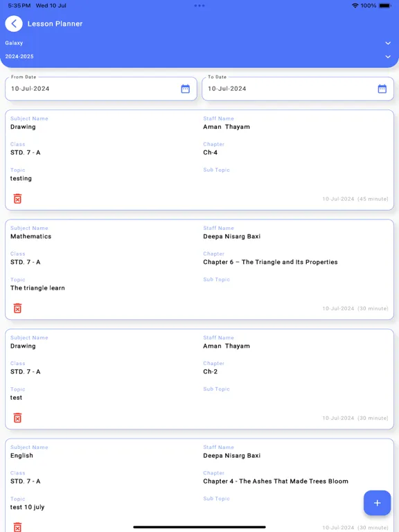Screen dimensions: 399x532
Task: Click the Lesson Planner title text
Action: [x=55, y=24]
